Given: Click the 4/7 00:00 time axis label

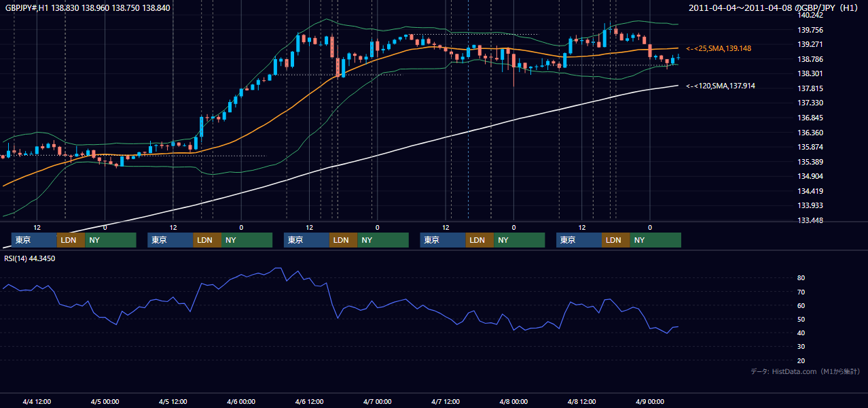Looking at the screenshot, I should pos(378,401).
